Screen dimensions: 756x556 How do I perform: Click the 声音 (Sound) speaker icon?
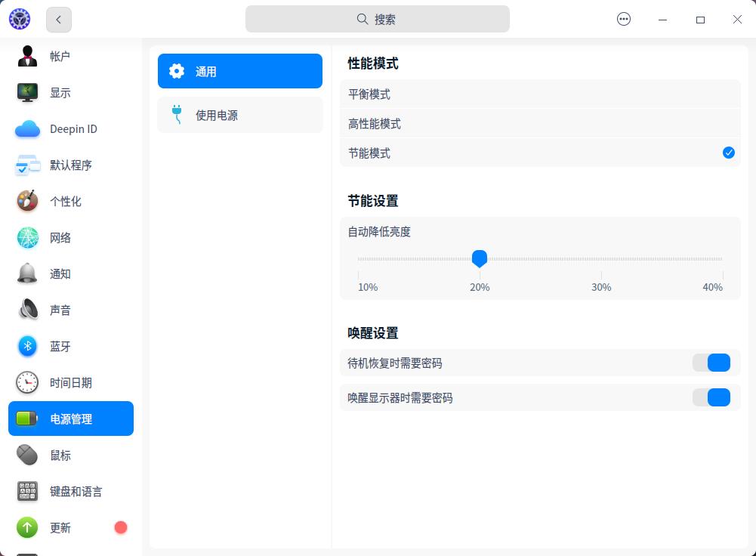[x=27, y=310]
